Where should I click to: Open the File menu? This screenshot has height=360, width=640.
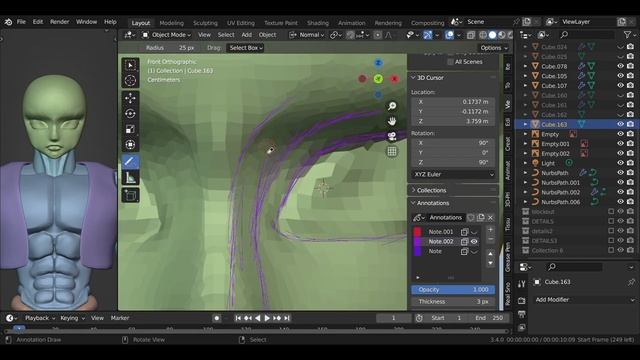(21, 22)
